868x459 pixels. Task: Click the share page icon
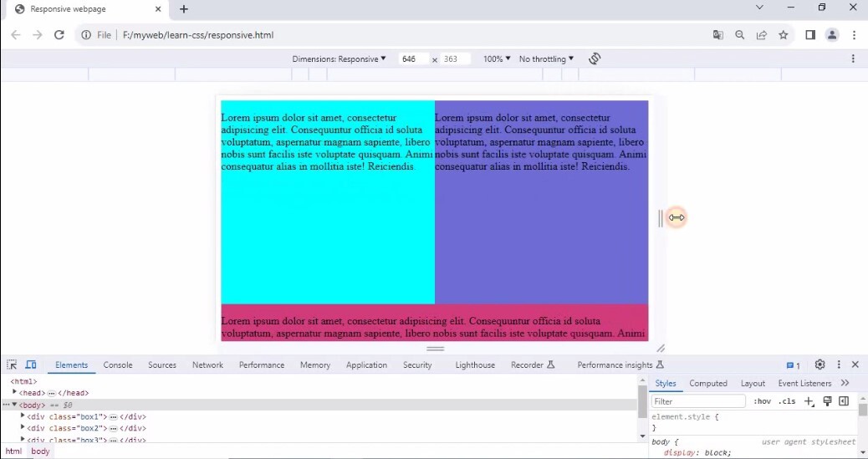pos(762,35)
